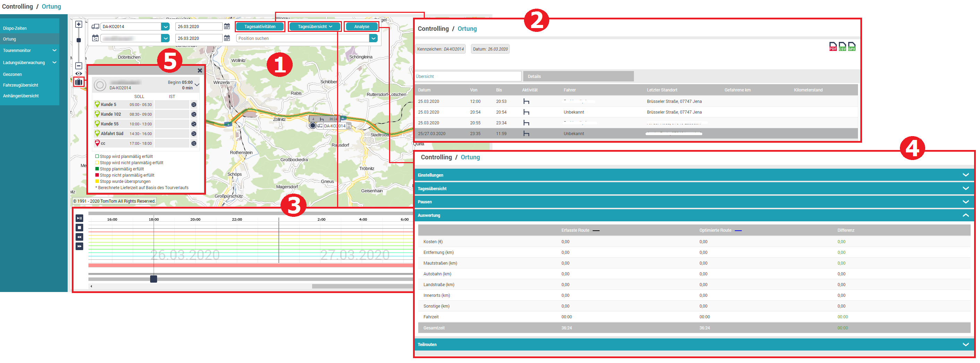Click the green pin for Kunde 5
The width and height of the screenshot is (980, 363).
pos(97,104)
